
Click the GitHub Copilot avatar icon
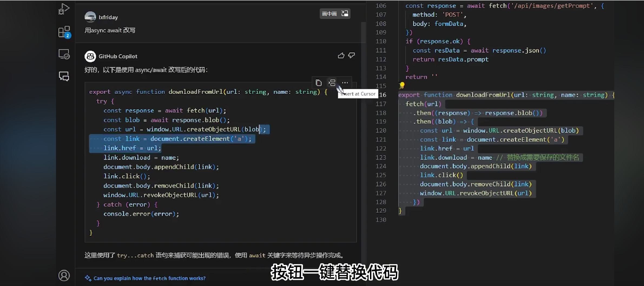tap(90, 56)
